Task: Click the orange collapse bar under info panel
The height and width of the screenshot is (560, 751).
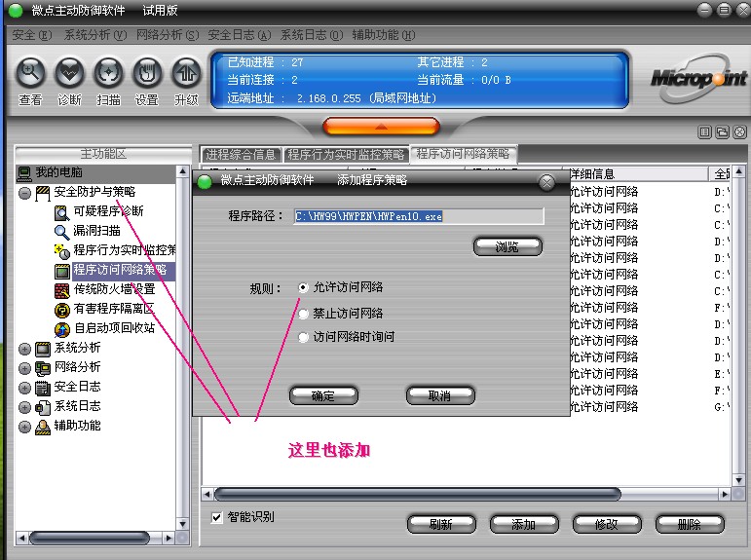Action: tap(381, 127)
